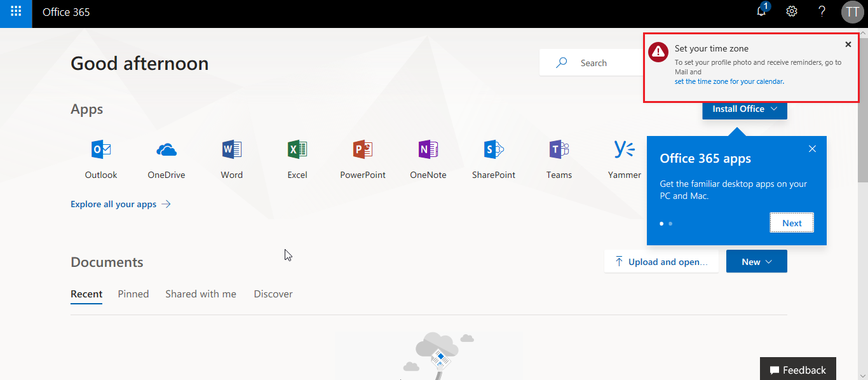Click the search magnifier icon
The height and width of the screenshot is (380, 868).
click(x=562, y=63)
